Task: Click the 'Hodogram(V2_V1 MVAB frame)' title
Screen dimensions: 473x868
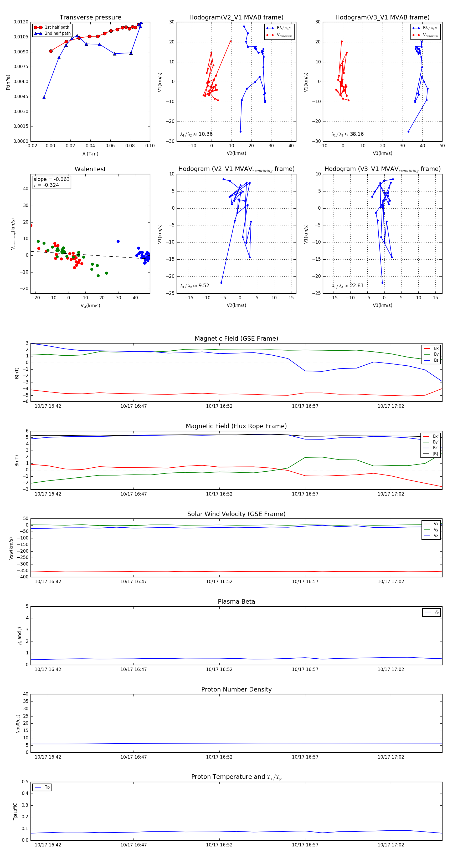Action: tap(236, 18)
